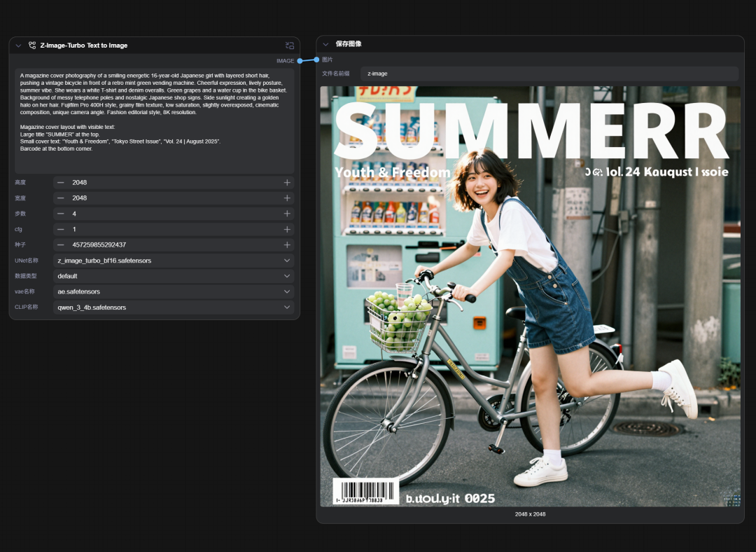Decrease 高度 with the minus button
The image size is (756, 552).
coord(61,183)
